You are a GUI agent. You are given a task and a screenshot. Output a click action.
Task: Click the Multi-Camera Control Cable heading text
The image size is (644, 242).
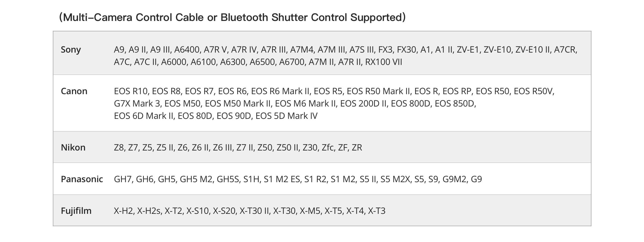pos(232,17)
